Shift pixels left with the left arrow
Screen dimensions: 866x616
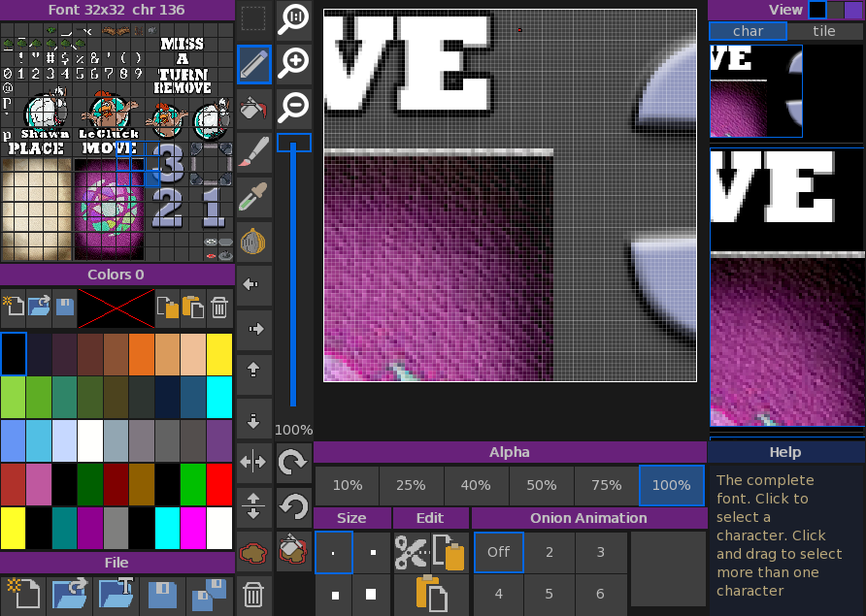click(x=253, y=285)
